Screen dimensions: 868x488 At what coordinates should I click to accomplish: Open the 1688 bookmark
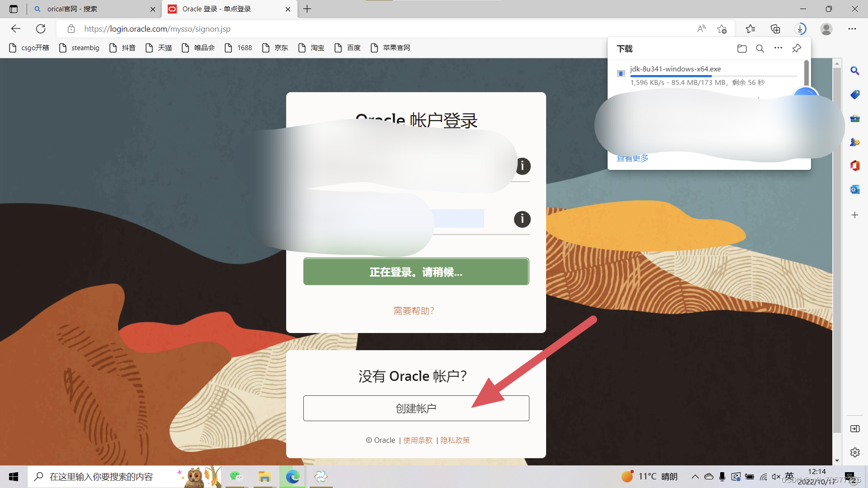point(238,48)
